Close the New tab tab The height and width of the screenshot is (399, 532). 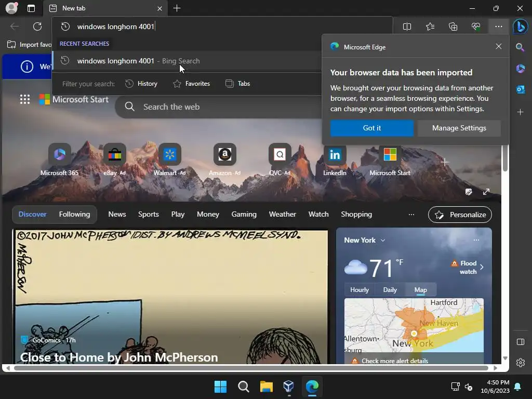[x=159, y=8]
